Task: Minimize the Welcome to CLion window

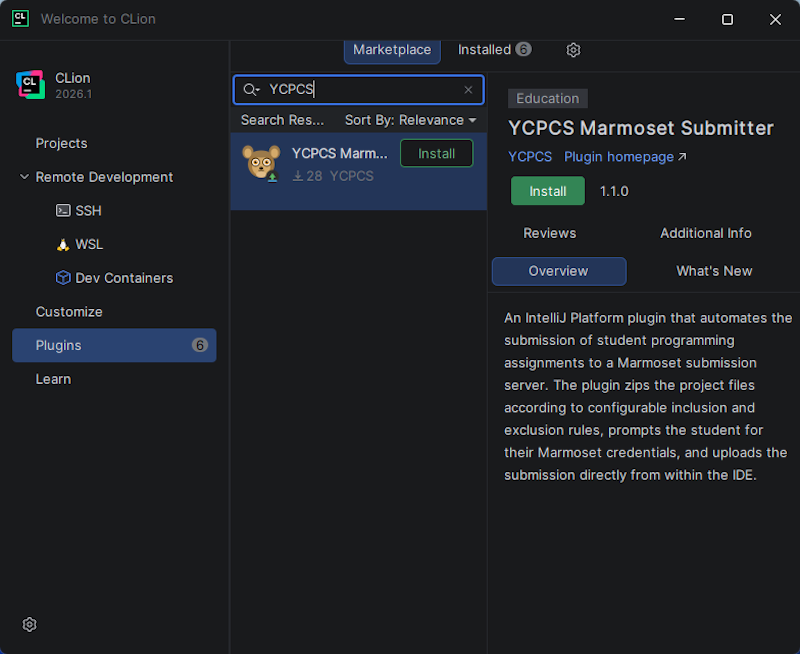Action: pos(680,19)
